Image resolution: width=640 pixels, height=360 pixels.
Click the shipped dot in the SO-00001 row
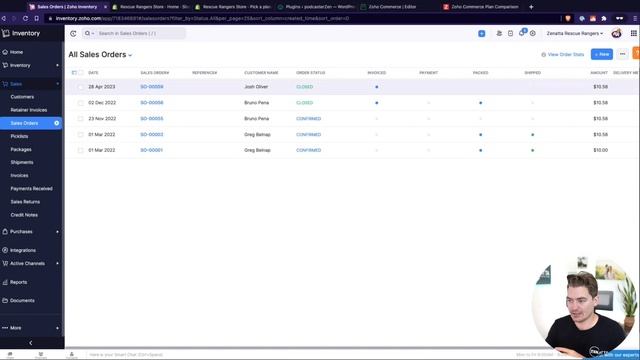coord(533,150)
